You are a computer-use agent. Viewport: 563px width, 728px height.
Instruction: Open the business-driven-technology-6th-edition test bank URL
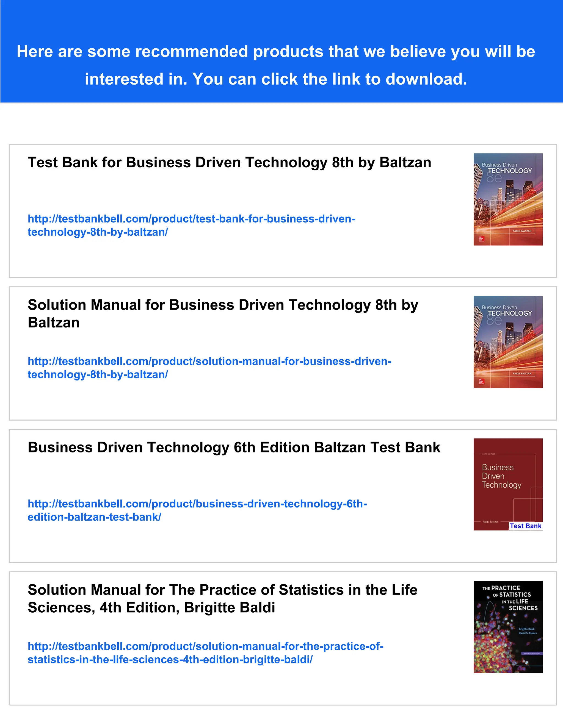pos(197,504)
